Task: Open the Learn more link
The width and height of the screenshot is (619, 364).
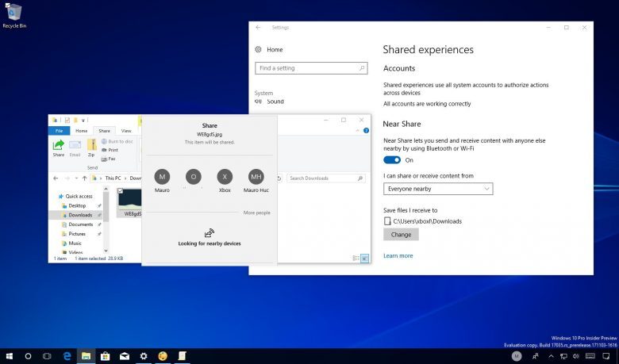Action: [398, 256]
